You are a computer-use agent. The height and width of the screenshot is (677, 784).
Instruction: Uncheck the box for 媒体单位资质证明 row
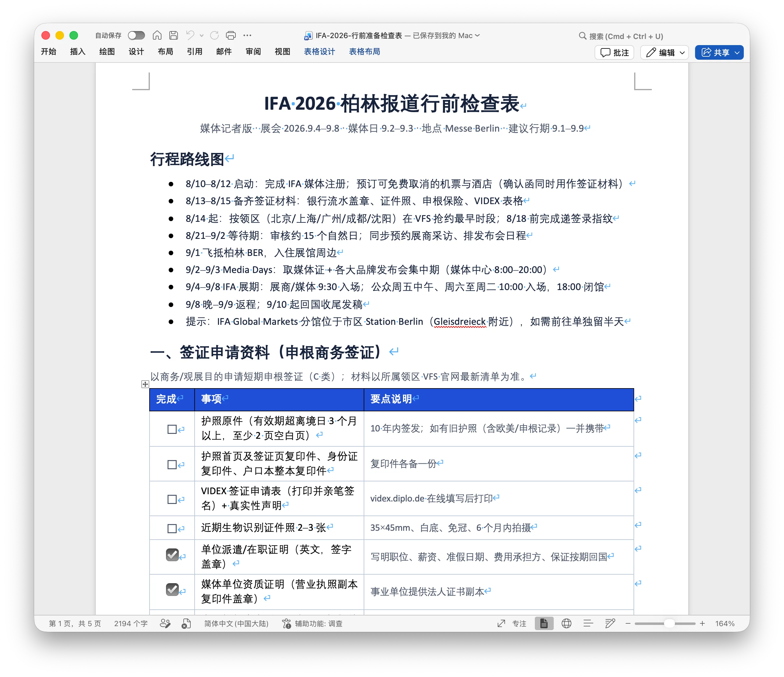pos(172,589)
